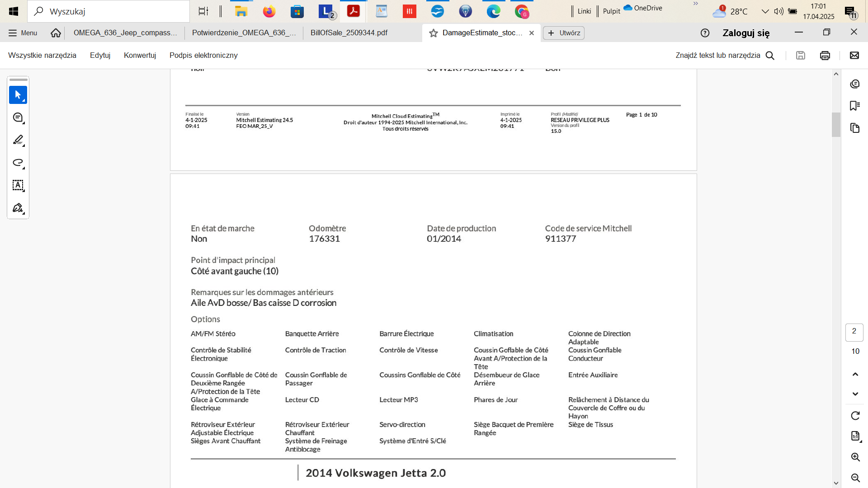Click the 2014 Volkswagen Jetta 2.0 heading
The width and height of the screenshot is (868, 488).
click(376, 473)
